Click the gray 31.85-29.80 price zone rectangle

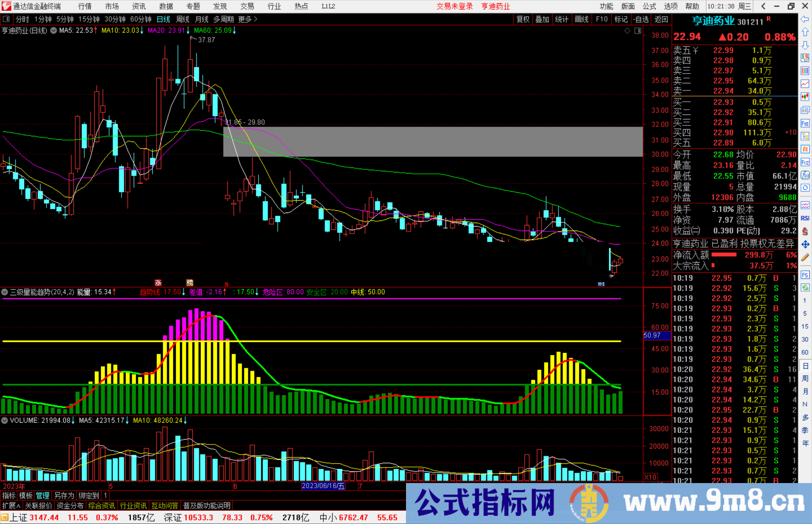click(x=432, y=142)
